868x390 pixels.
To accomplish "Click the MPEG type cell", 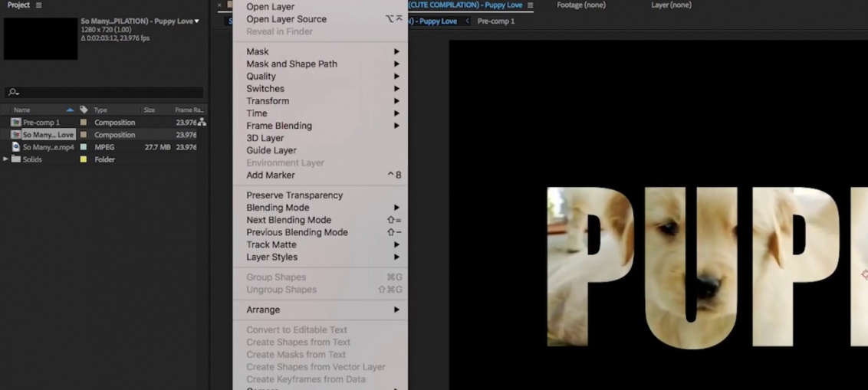I will click(x=104, y=147).
